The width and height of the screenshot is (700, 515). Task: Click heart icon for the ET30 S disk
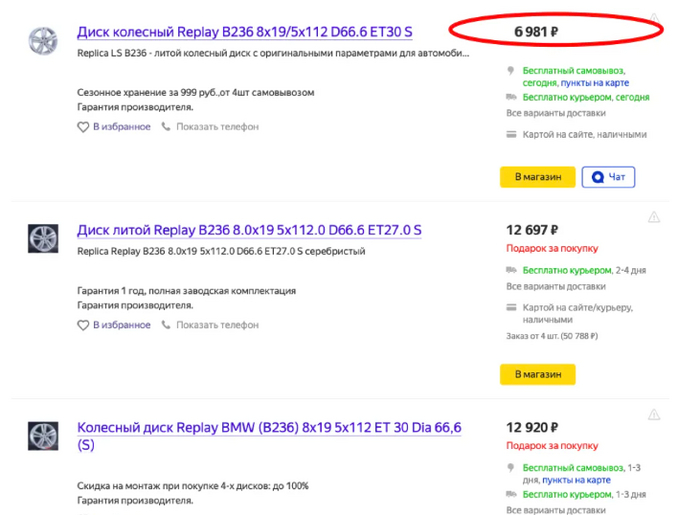(x=83, y=127)
